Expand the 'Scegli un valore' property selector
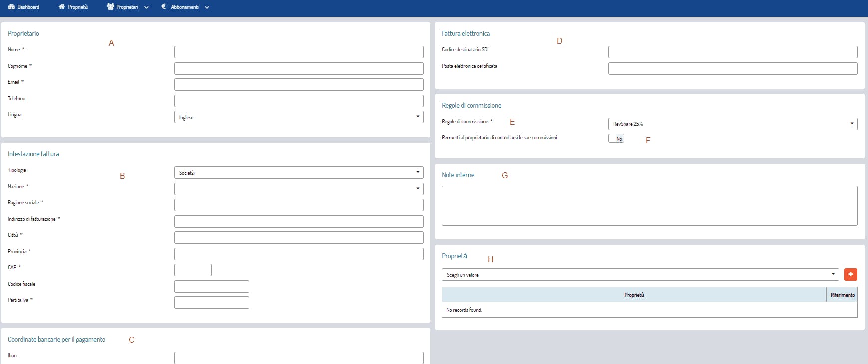The width and height of the screenshot is (868, 364). click(639, 275)
